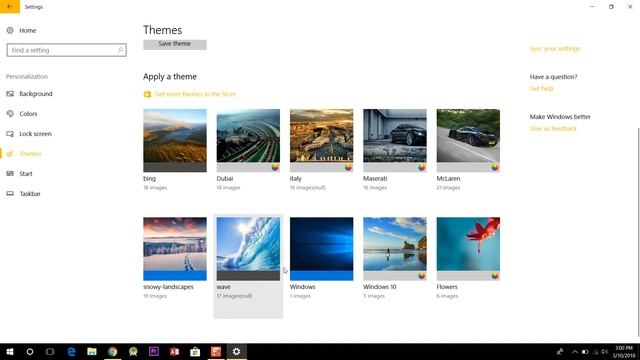Click the Lock screen icon in sidebar
Screen dimensions: 640x360
click(x=10, y=134)
